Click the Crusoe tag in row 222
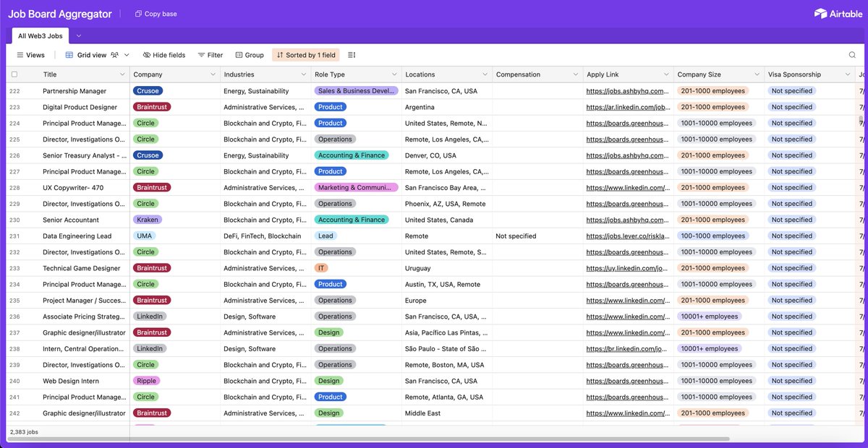The height and width of the screenshot is (448, 868). tap(148, 91)
